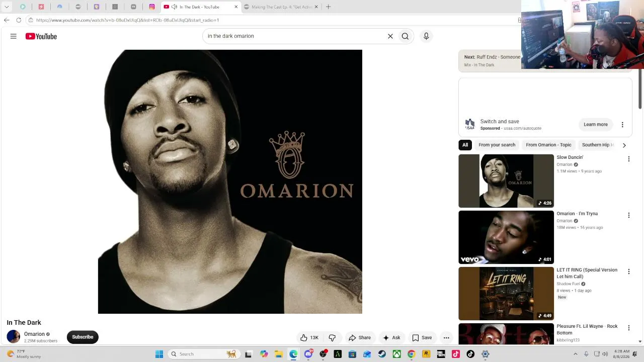Open the taskbar clock and calendar

coord(622,354)
